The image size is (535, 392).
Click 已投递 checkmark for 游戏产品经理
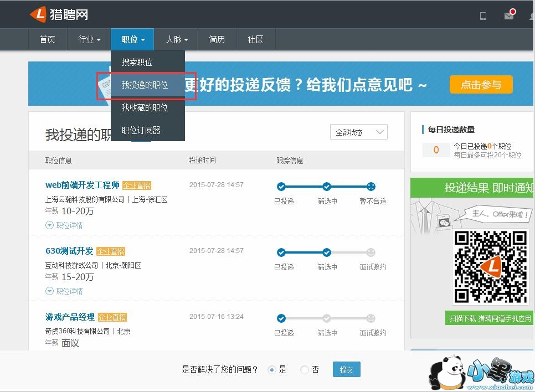point(281,318)
